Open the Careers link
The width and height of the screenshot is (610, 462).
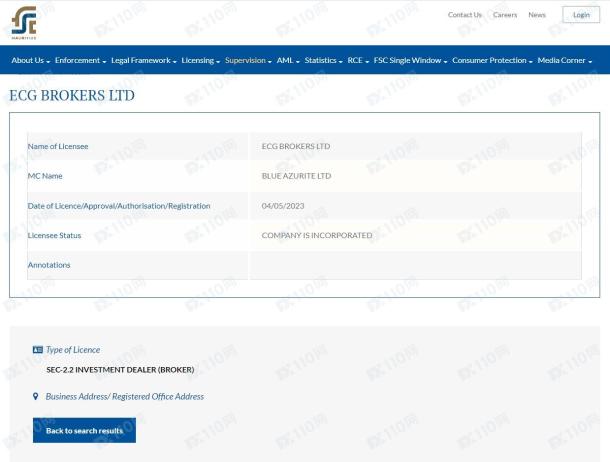(505, 15)
